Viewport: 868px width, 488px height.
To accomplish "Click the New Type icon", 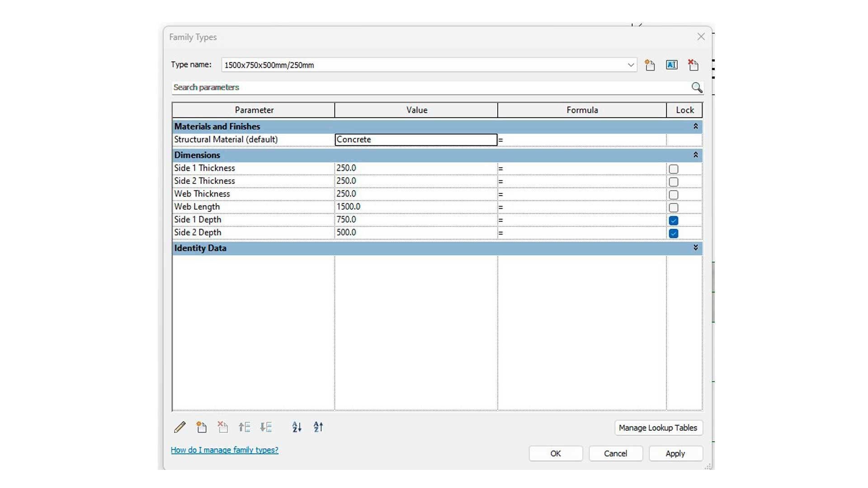I will pyautogui.click(x=650, y=65).
